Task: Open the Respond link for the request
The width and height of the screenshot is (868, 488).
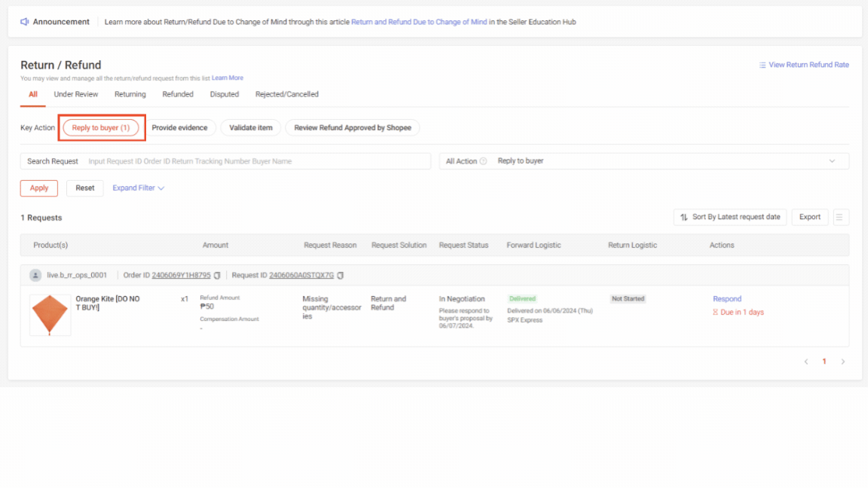Action: [x=726, y=298]
